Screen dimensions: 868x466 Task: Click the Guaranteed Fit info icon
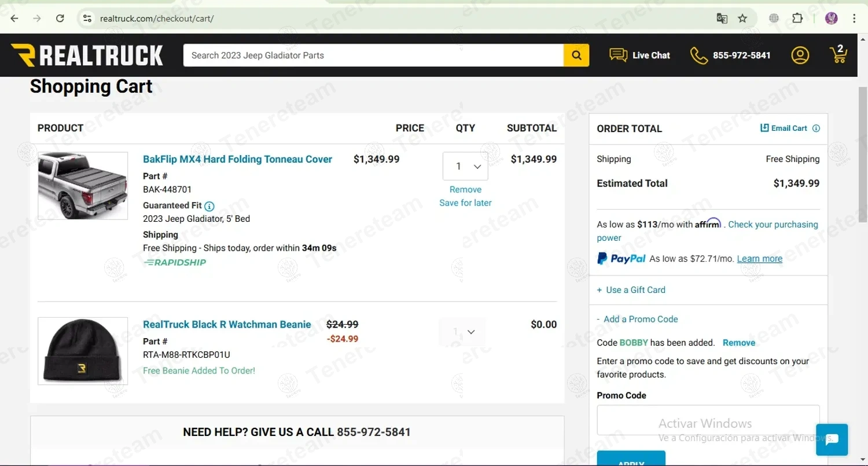209,206
